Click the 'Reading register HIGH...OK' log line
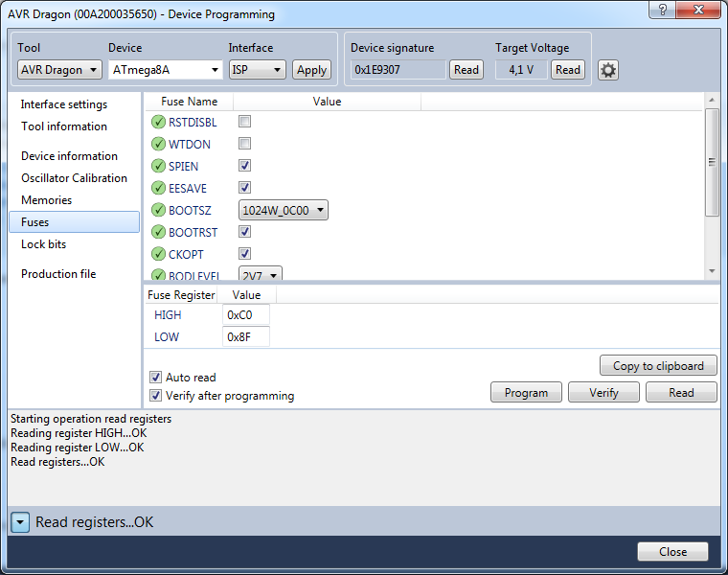 pyautogui.click(x=79, y=433)
